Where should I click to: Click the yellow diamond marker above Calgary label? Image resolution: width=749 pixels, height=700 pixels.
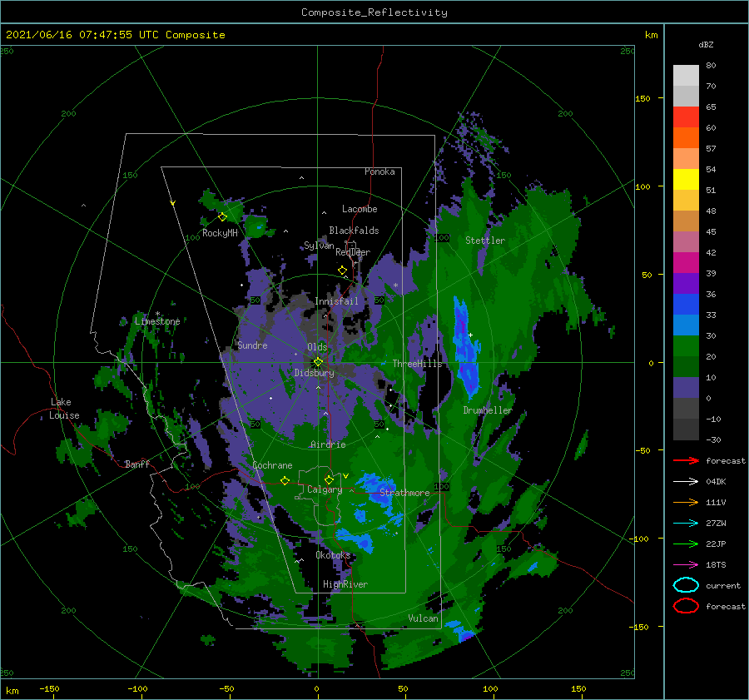(x=329, y=479)
